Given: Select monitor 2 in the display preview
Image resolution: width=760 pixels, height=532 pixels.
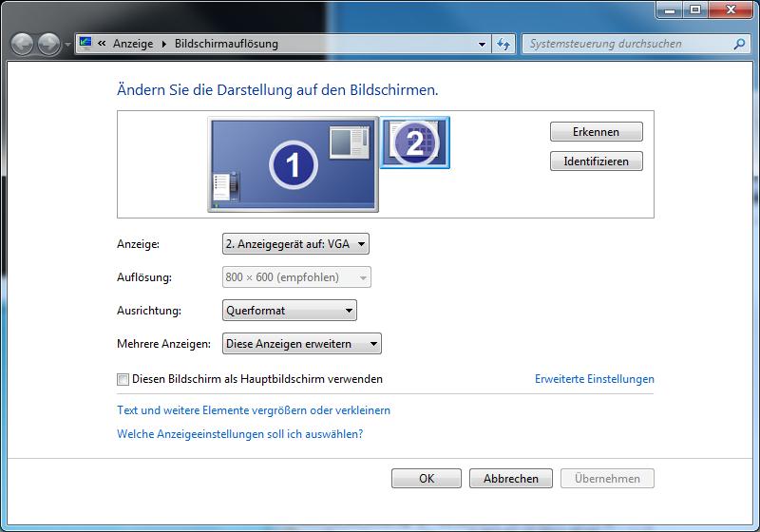Looking at the screenshot, I should coord(415,142).
